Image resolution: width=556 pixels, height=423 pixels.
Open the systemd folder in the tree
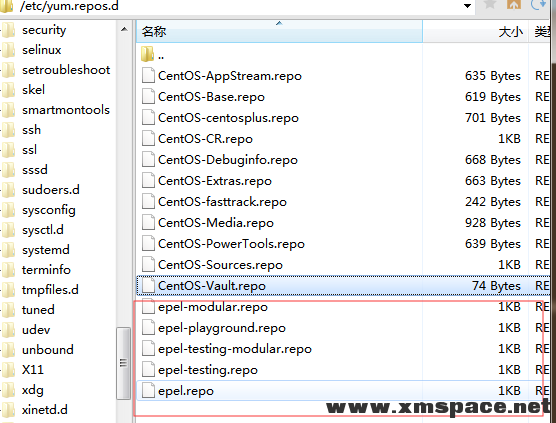45,250
